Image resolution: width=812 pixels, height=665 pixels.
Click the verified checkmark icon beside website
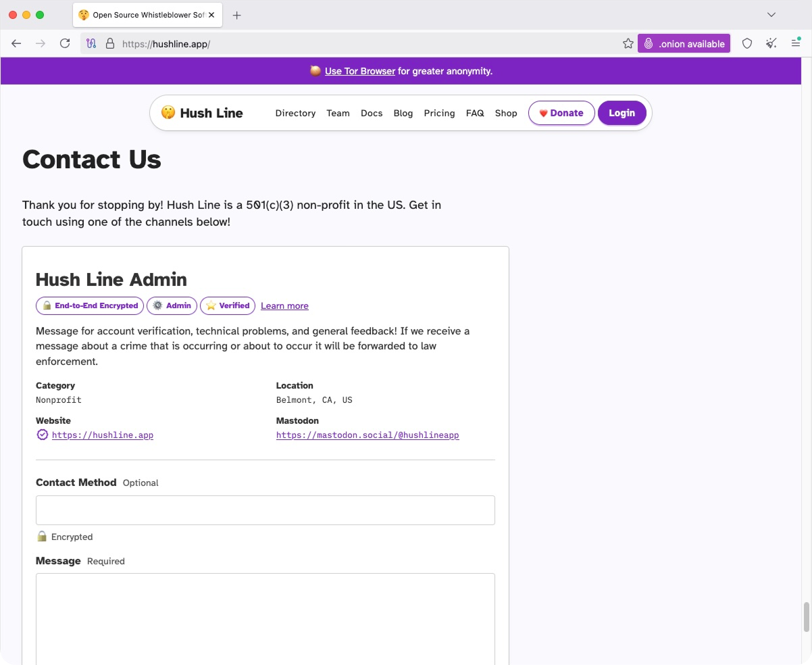pyautogui.click(x=42, y=435)
